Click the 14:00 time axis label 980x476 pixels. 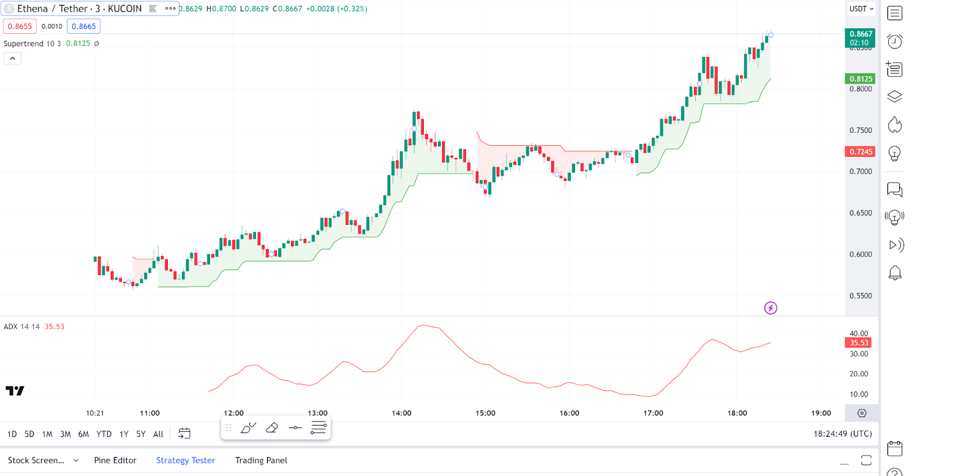click(x=401, y=413)
